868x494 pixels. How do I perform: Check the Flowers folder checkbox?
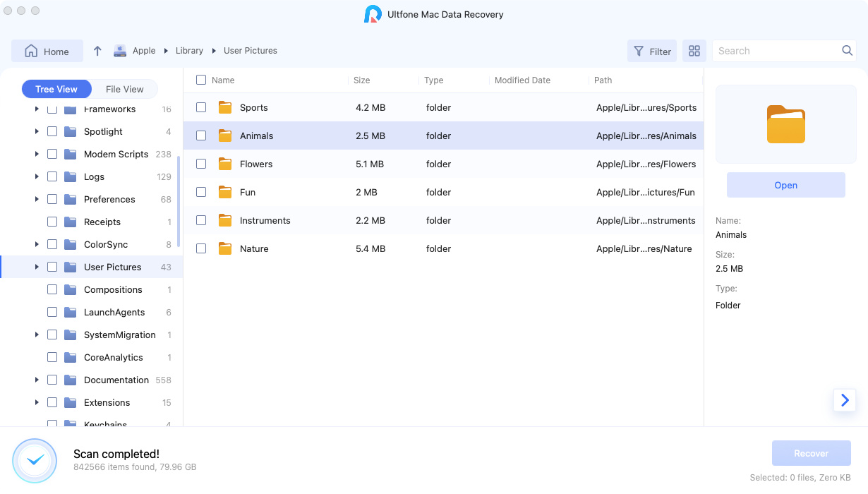[201, 164]
